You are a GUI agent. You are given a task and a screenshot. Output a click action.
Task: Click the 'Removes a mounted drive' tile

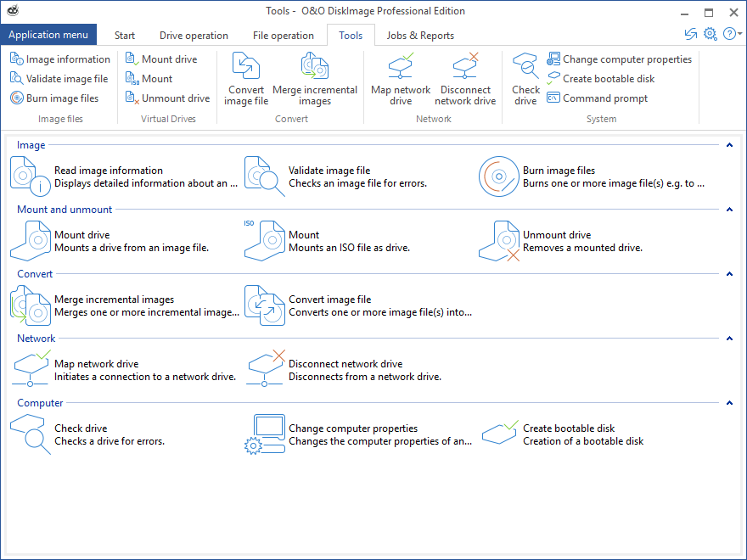[x=561, y=241]
